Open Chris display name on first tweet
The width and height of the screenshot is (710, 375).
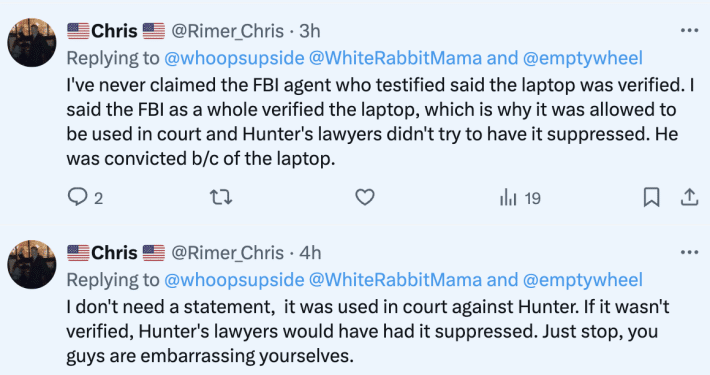pos(116,31)
